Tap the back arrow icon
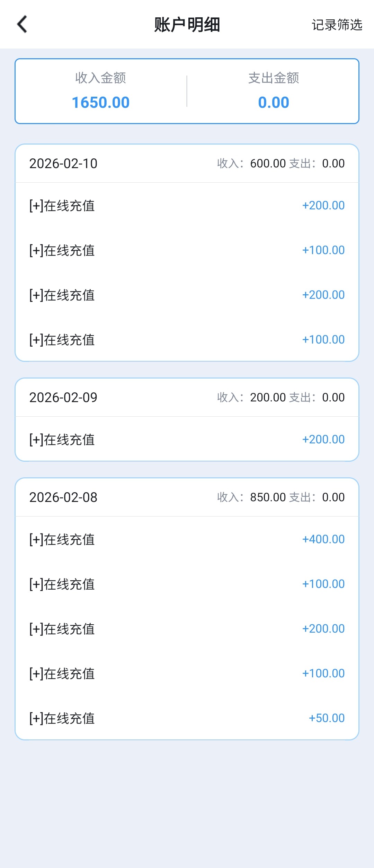This screenshot has width=374, height=868. [22, 24]
